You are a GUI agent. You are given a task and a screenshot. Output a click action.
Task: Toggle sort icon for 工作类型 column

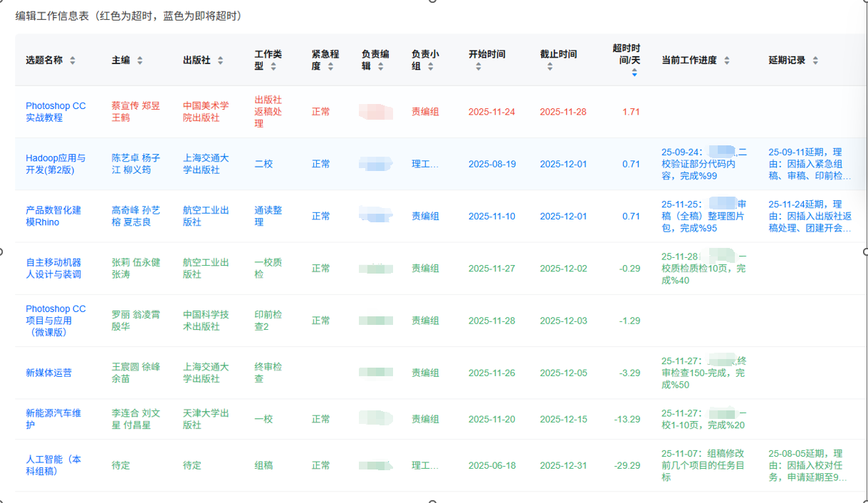point(273,66)
